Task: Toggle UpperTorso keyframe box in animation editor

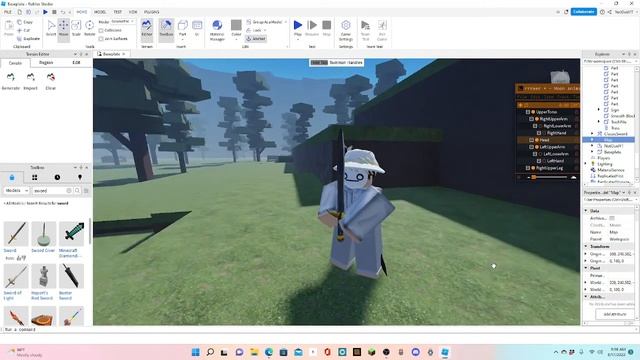Action: tap(528, 112)
